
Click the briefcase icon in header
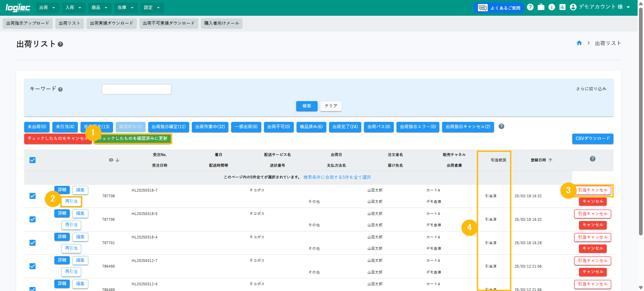pos(541,7)
